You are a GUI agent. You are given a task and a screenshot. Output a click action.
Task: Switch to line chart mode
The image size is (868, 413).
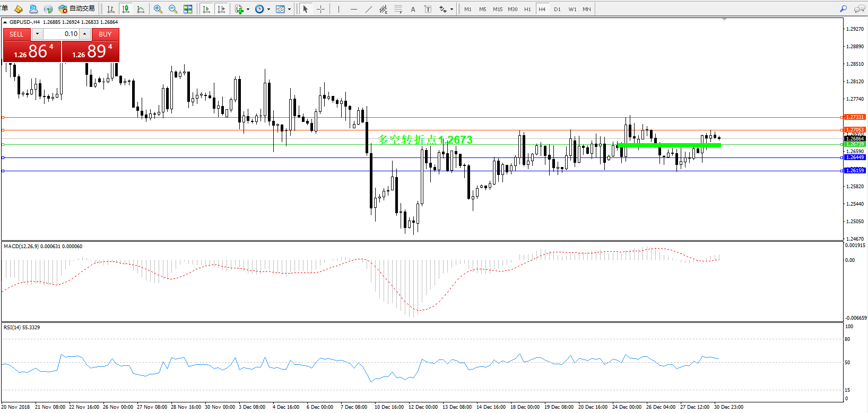point(141,9)
